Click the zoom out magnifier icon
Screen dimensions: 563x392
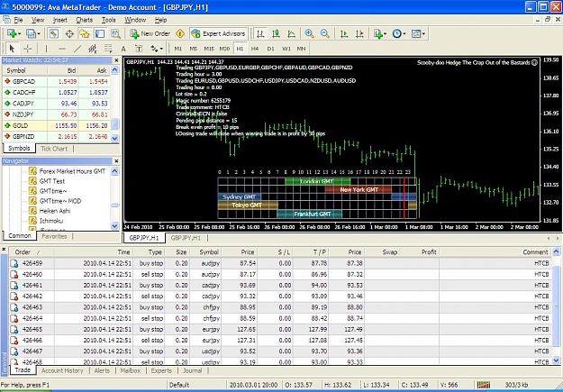coord(325,33)
